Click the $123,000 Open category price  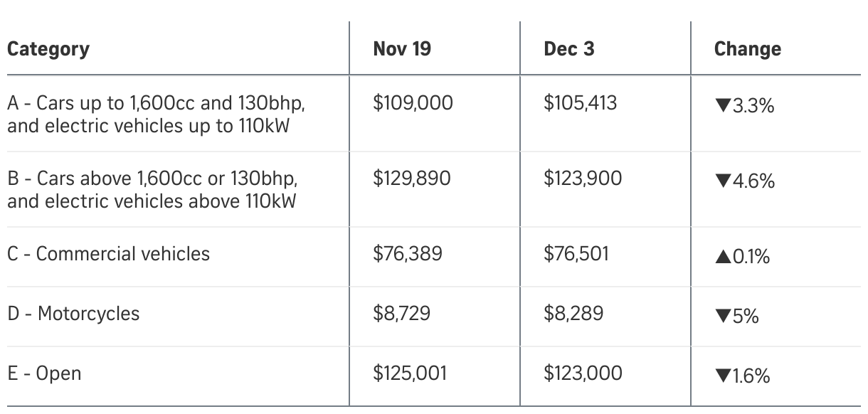click(x=583, y=373)
